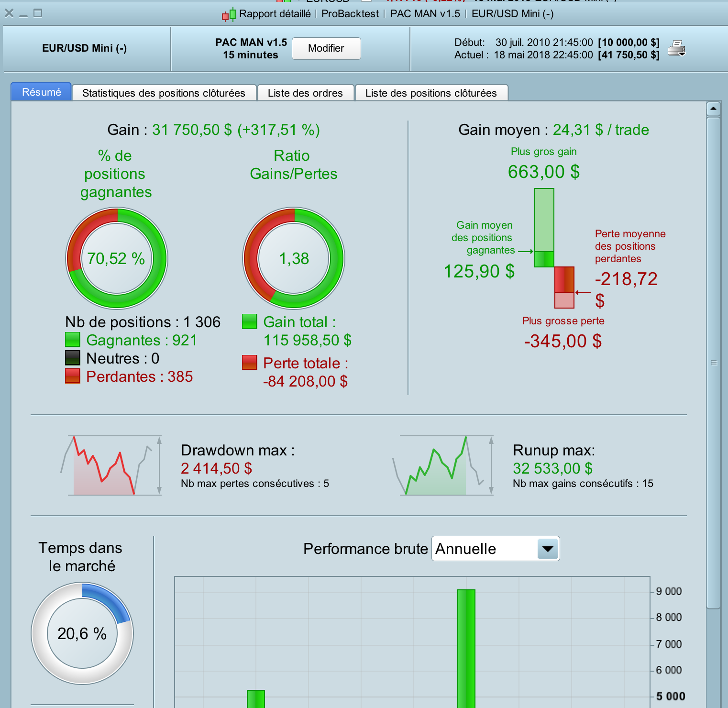The image size is (728, 708).
Task: Maximize the report window
Action: point(38,13)
